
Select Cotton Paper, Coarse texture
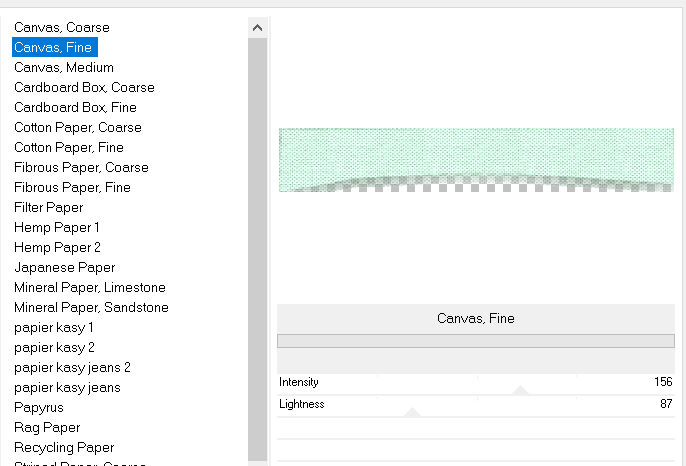tap(78, 127)
